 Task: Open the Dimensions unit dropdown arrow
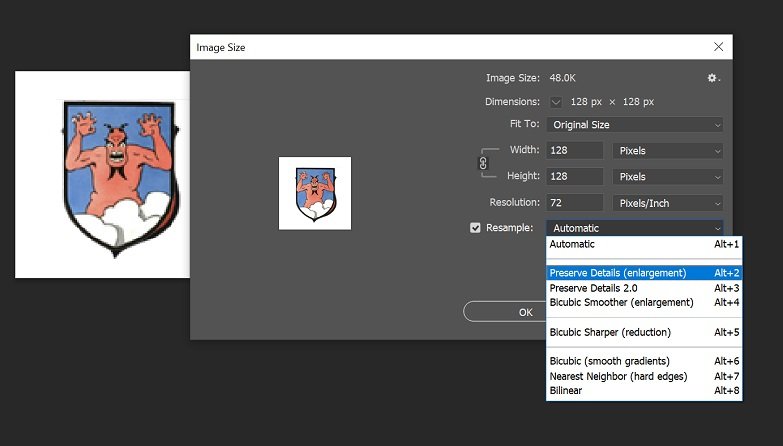click(555, 102)
